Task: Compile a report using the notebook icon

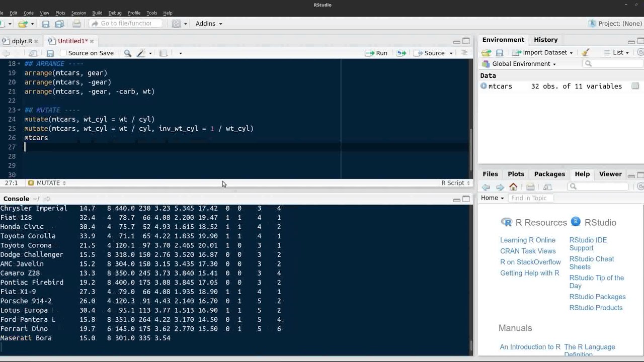Action: 164,53
